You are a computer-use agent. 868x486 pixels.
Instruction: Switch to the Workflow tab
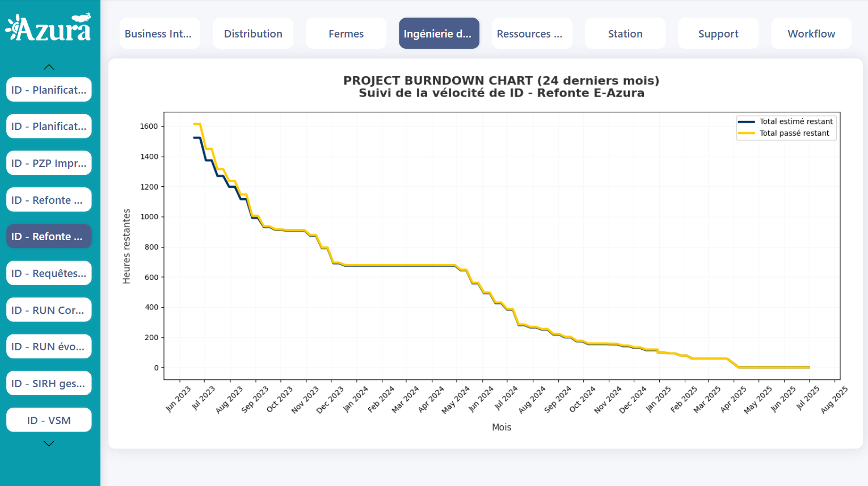[x=811, y=33]
